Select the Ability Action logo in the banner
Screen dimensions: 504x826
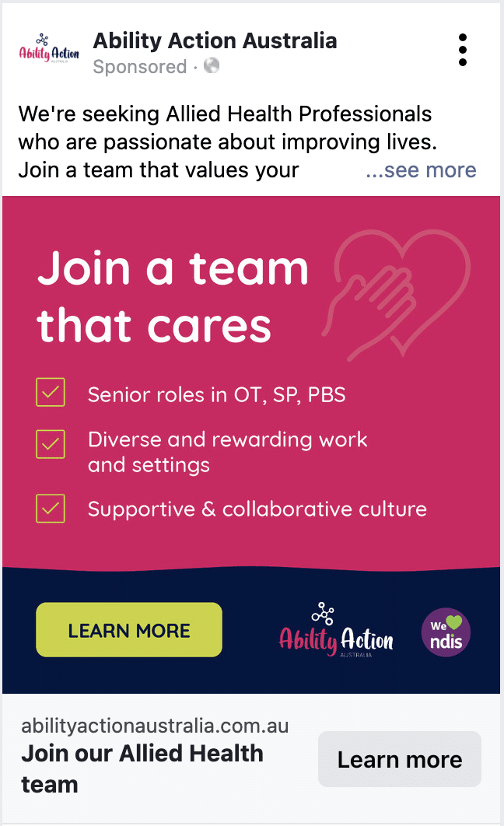click(x=337, y=640)
